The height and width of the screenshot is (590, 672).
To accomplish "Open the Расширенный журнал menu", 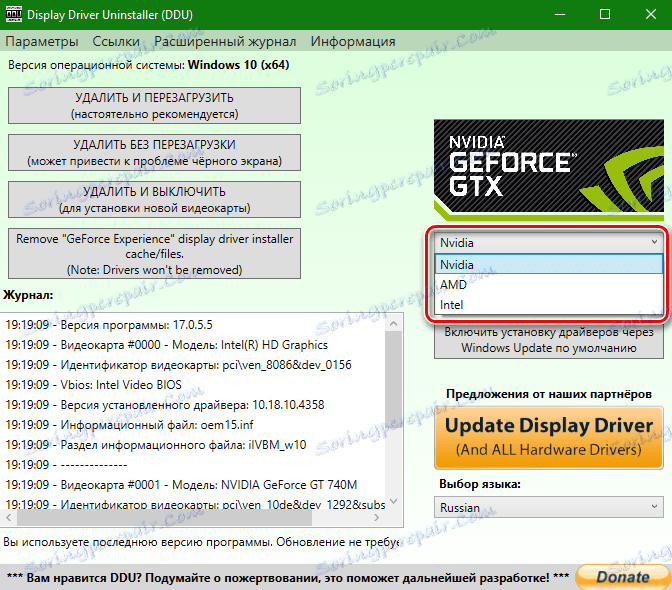I will pyautogui.click(x=225, y=42).
